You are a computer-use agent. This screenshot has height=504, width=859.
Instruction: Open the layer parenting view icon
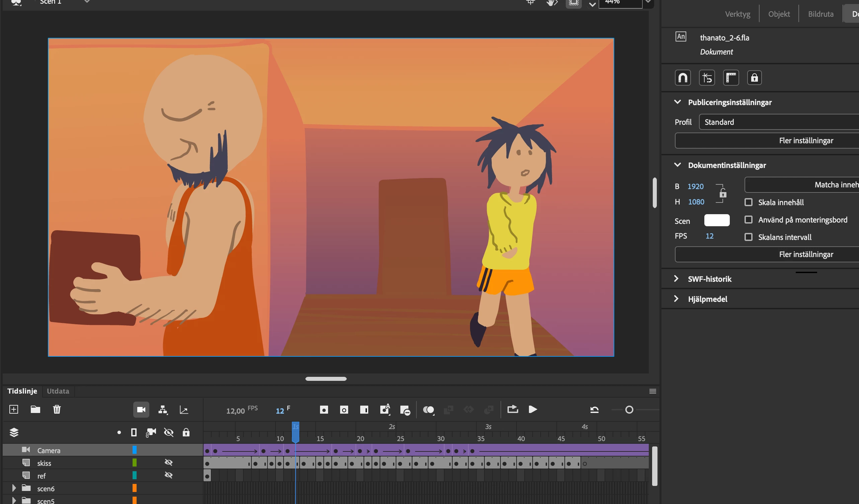(163, 409)
